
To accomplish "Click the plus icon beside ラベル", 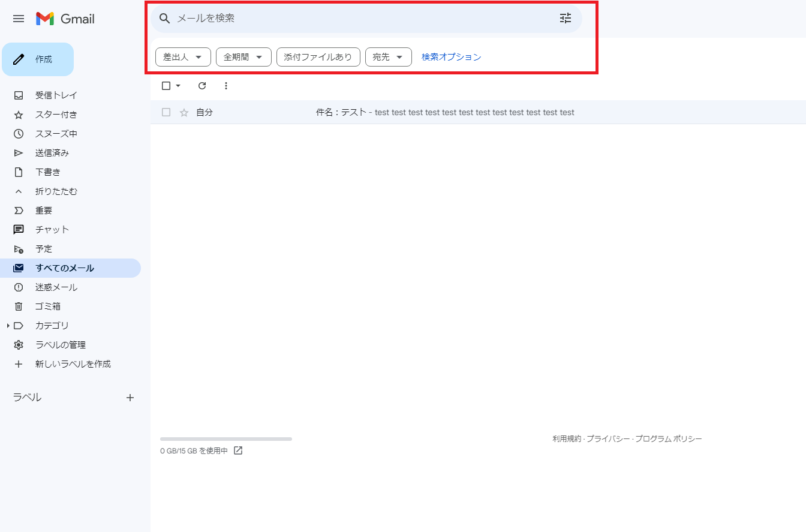I will click(130, 398).
